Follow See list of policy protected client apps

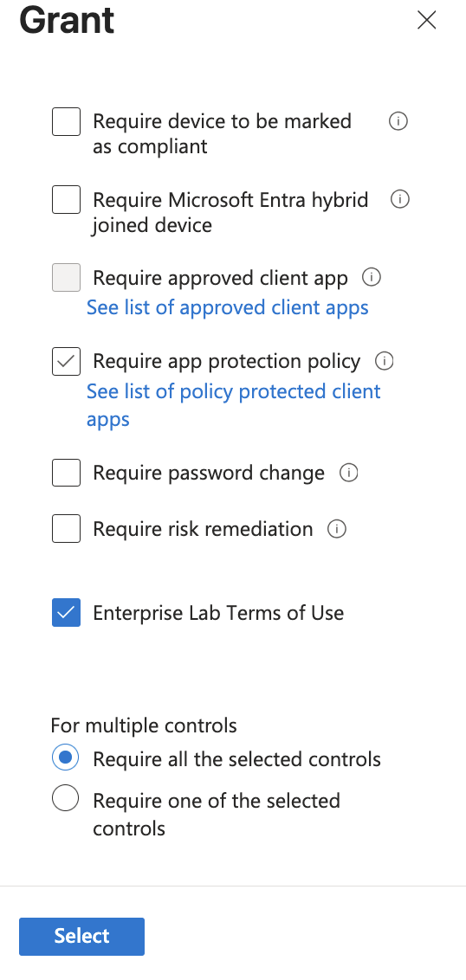click(x=233, y=405)
